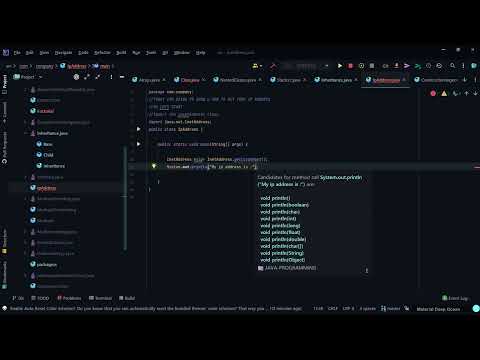Viewport: 480px width, 360px height.
Task: Open the Project tool window side tab
Action: [5, 84]
